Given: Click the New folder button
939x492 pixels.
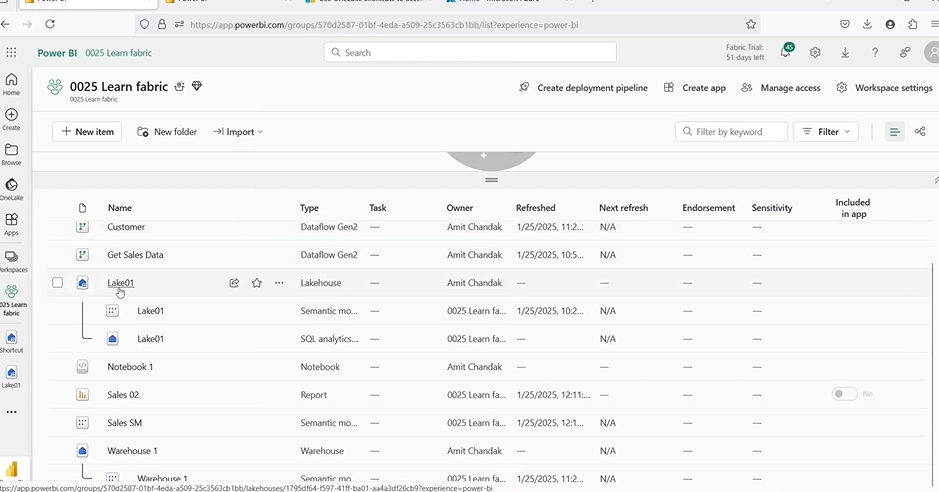Looking at the screenshot, I should tap(167, 132).
